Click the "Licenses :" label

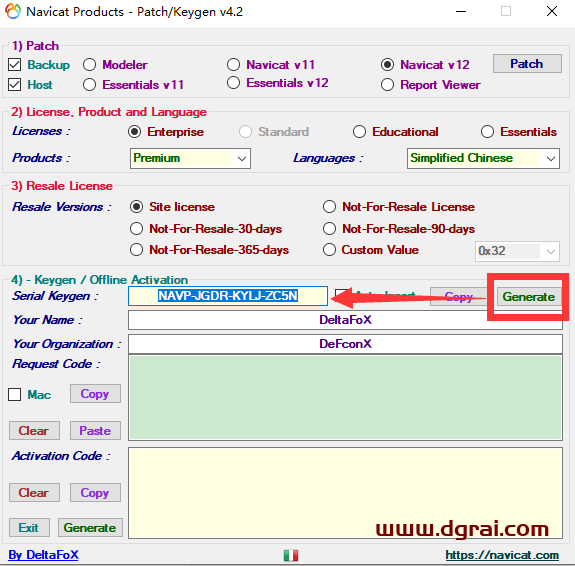point(41,131)
